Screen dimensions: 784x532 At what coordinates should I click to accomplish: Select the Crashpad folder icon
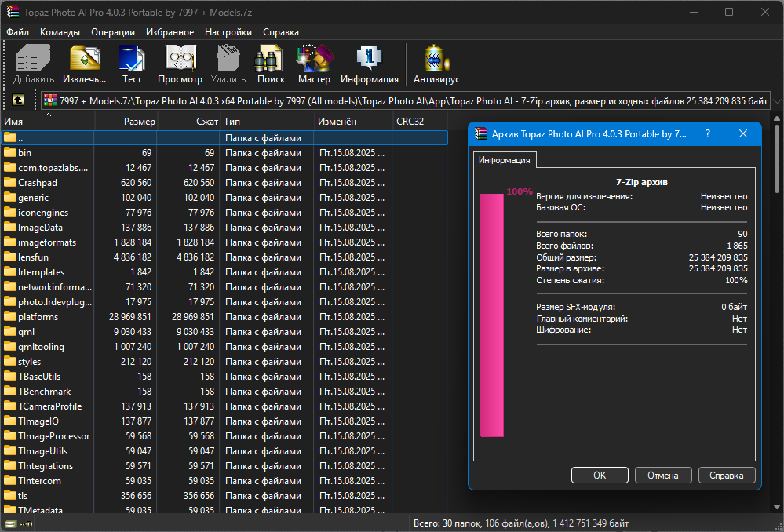[10, 183]
